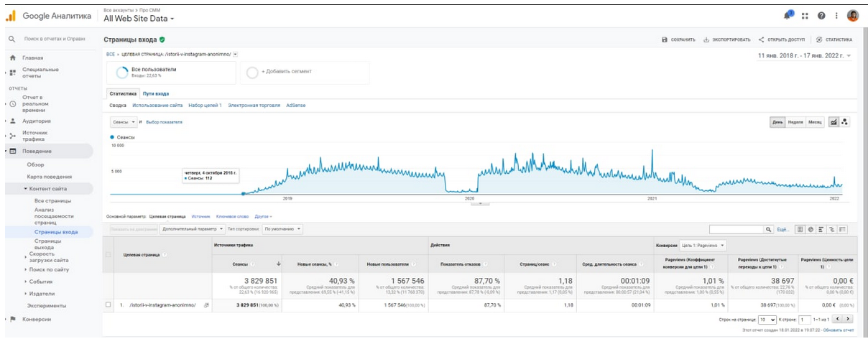Expand Издатели in sidebar
The image size is (868, 344).
point(26,294)
